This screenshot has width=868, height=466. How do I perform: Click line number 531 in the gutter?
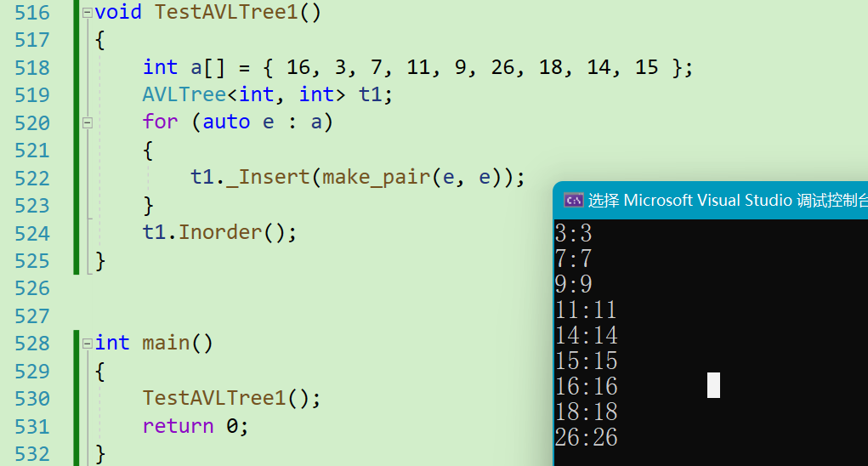click(32, 427)
